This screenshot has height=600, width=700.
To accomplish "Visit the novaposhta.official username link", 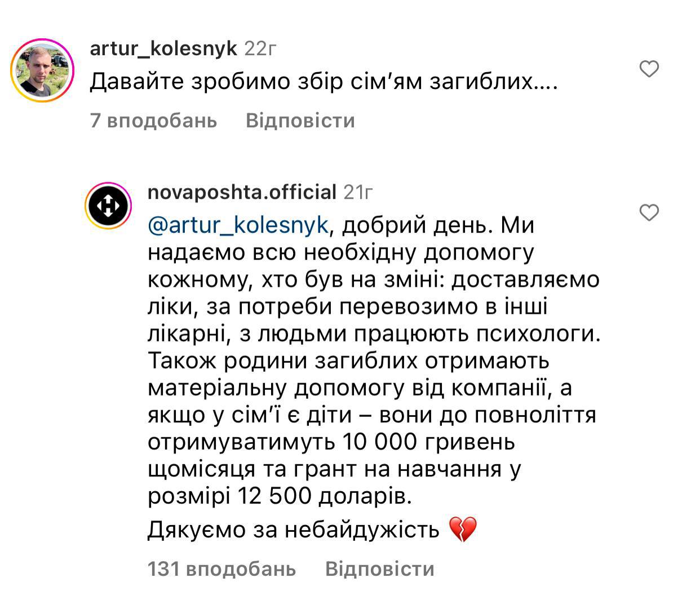I will coord(241,193).
